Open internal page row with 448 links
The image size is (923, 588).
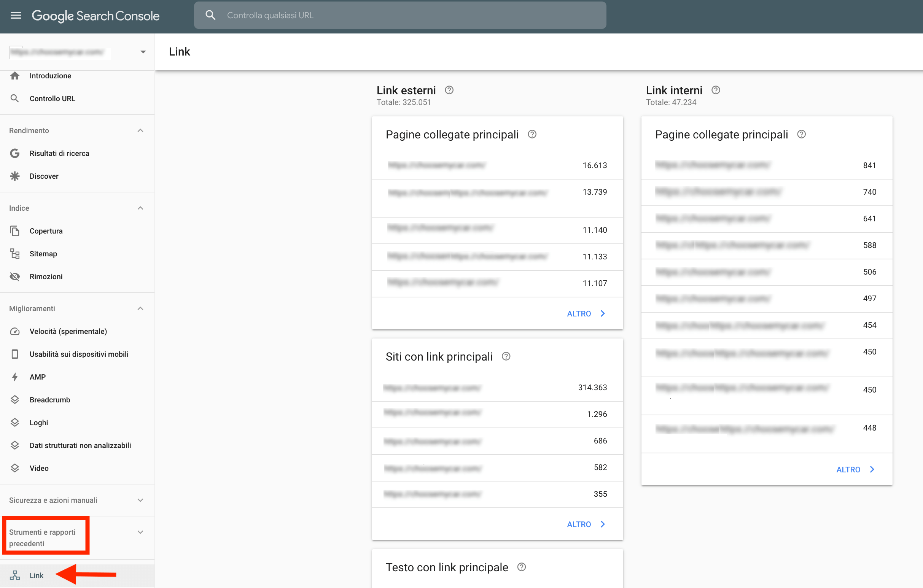pyautogui.click(x=767, y=434)
